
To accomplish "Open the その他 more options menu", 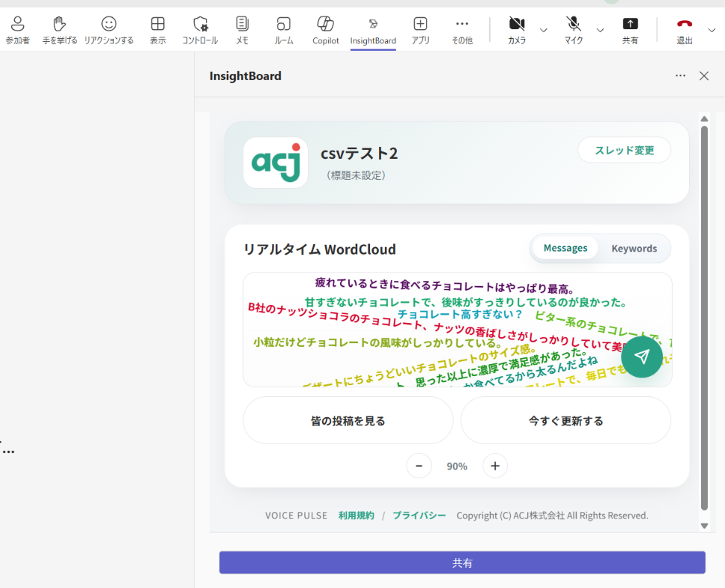I will point(462,30).
